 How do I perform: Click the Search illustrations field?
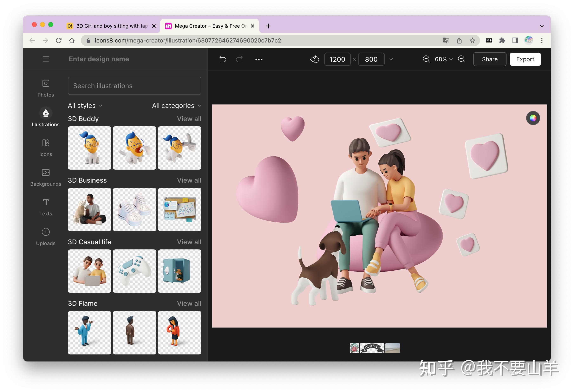coord(134,86)
